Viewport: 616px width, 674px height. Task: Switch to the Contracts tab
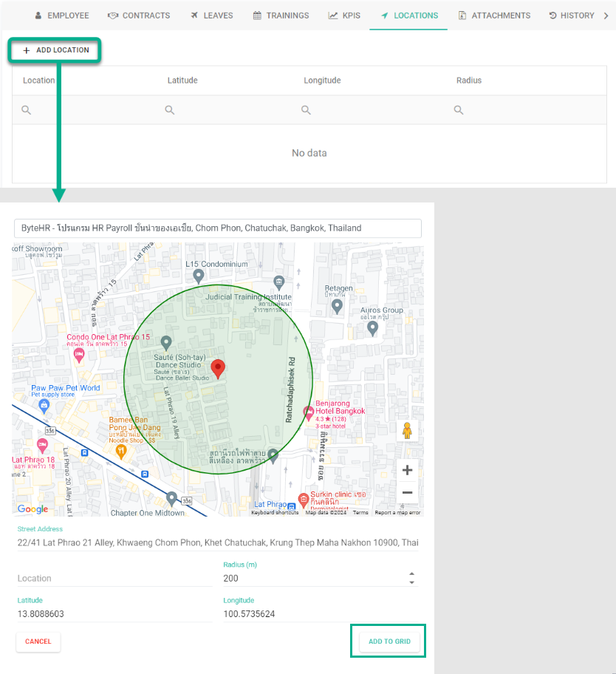pyautogui.click(x=139, y=16)
